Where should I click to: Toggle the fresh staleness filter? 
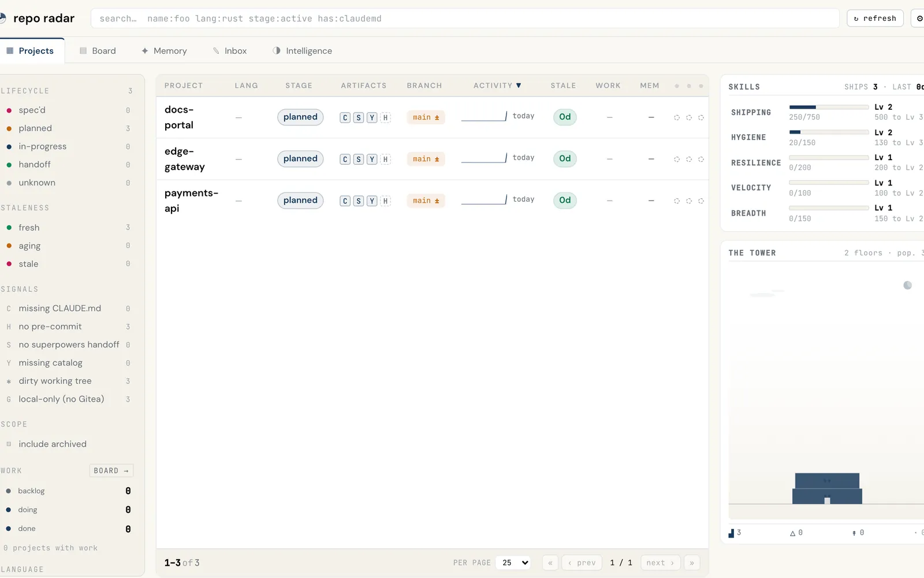click(68, 228)
